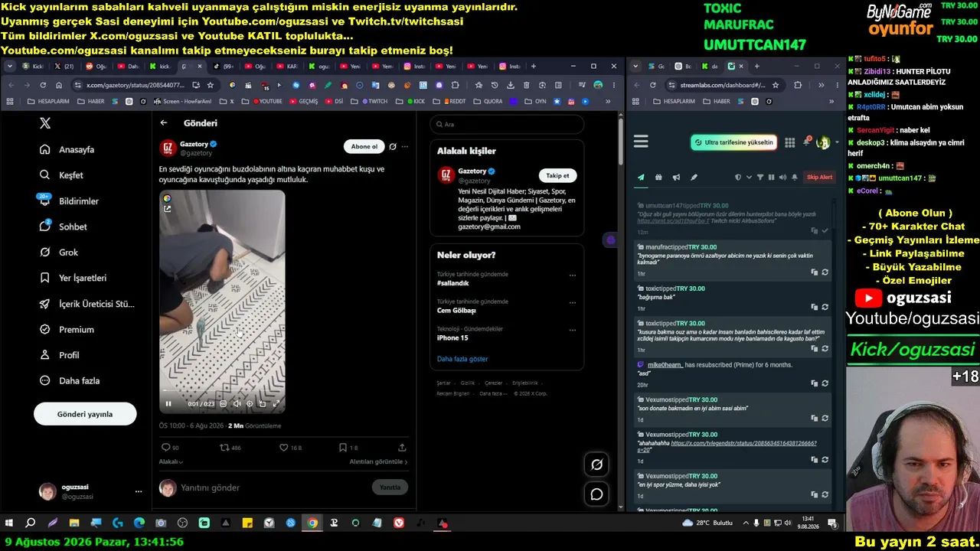Open Streamlabs app grid icon
This screenshot has height=551, width=980.
tap(789, 142)
